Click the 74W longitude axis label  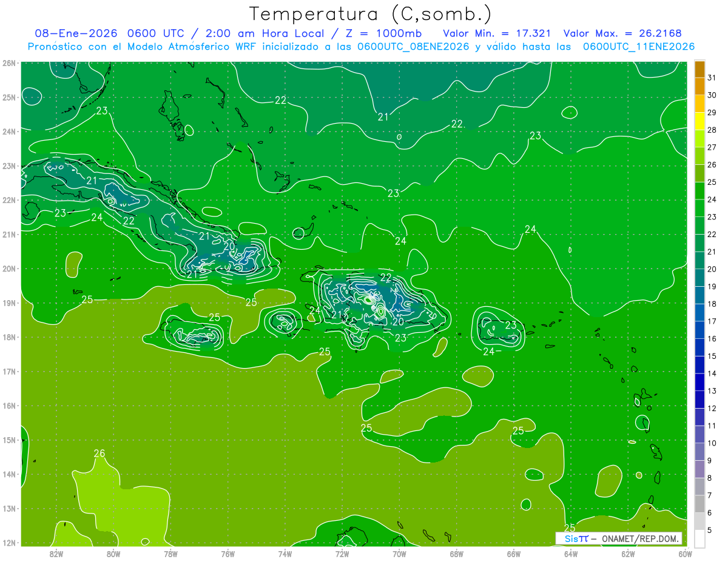click(x=285, y=554)
